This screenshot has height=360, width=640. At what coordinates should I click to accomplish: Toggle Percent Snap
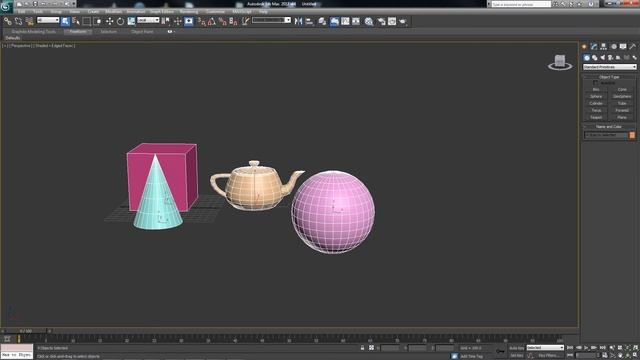click(222, 21)
